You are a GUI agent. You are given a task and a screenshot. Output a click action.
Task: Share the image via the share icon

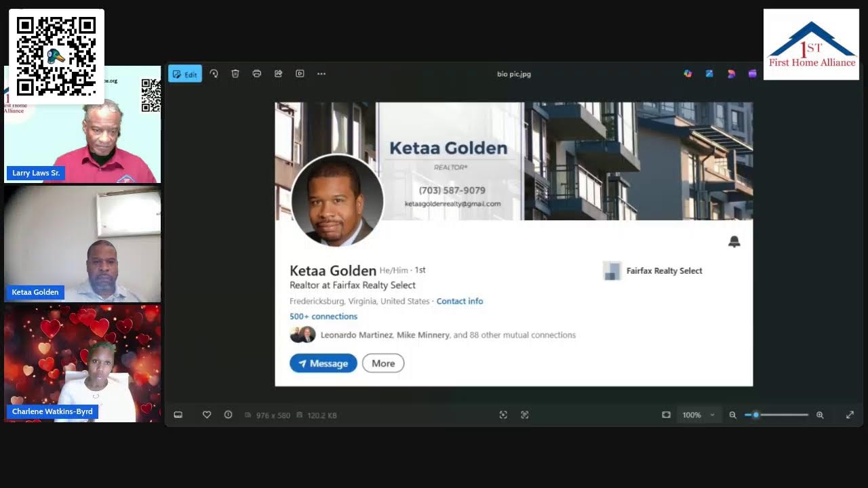(x=279, y=74)
